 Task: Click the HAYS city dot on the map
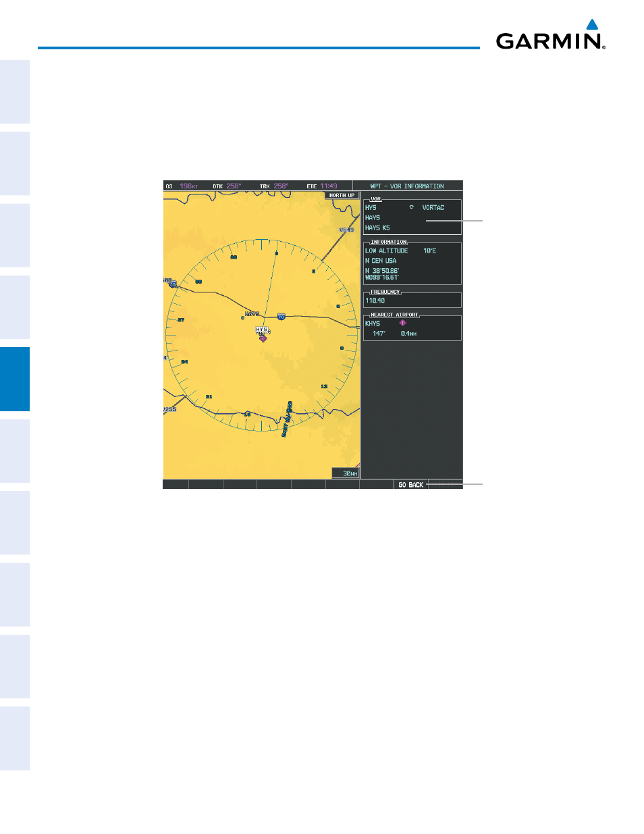tap(243, 317)
